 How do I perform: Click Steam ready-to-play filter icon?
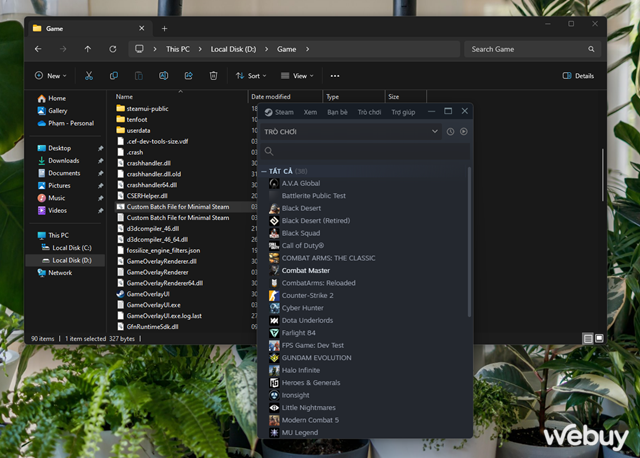pos(464,131)
